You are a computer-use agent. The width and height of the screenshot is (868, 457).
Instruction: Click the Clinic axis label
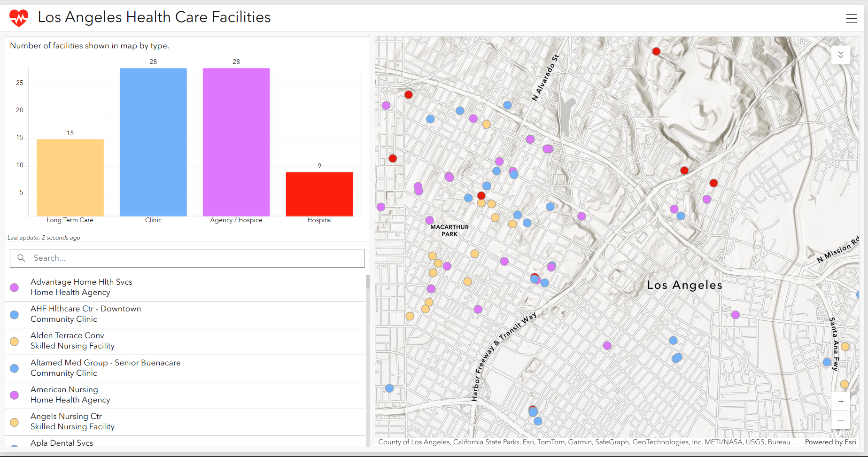pos(153,220)
